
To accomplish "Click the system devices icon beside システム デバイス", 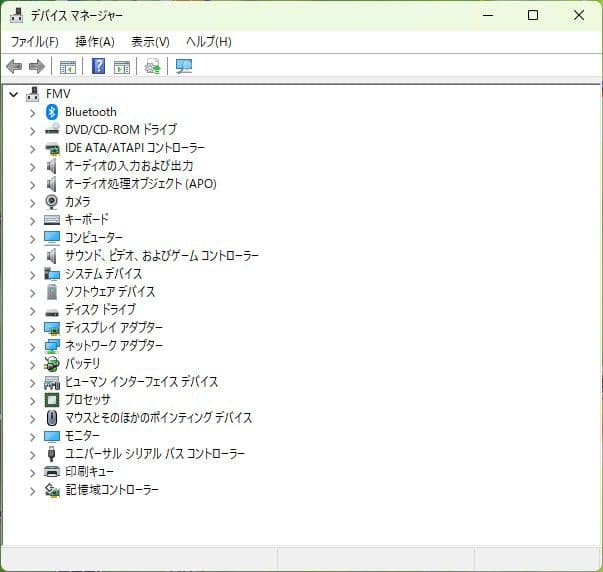I will 52,274.
